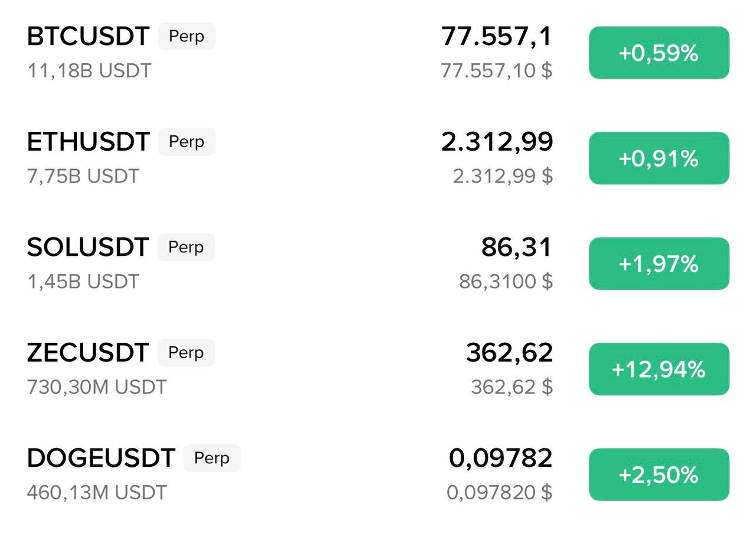Tap the 1,45B USDT volume text
Viewport: 756px width, 549px height.
(83, 282)
